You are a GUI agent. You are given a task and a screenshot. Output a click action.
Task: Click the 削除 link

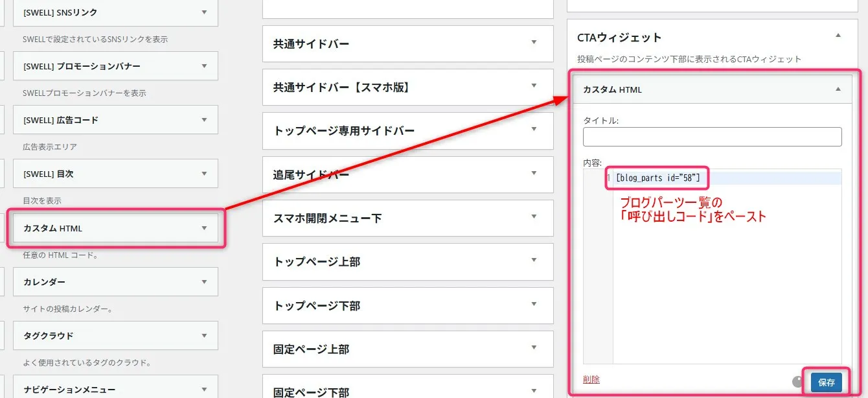[591, 380]
